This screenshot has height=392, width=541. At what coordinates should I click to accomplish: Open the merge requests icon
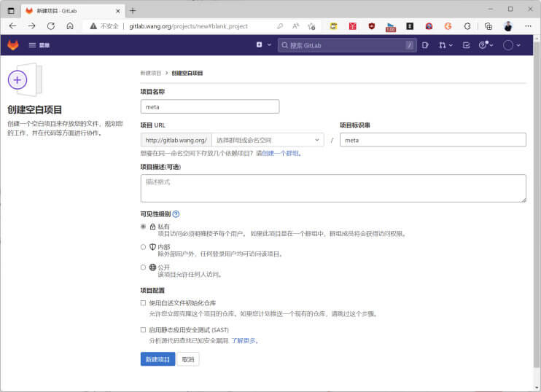[442, 45]
